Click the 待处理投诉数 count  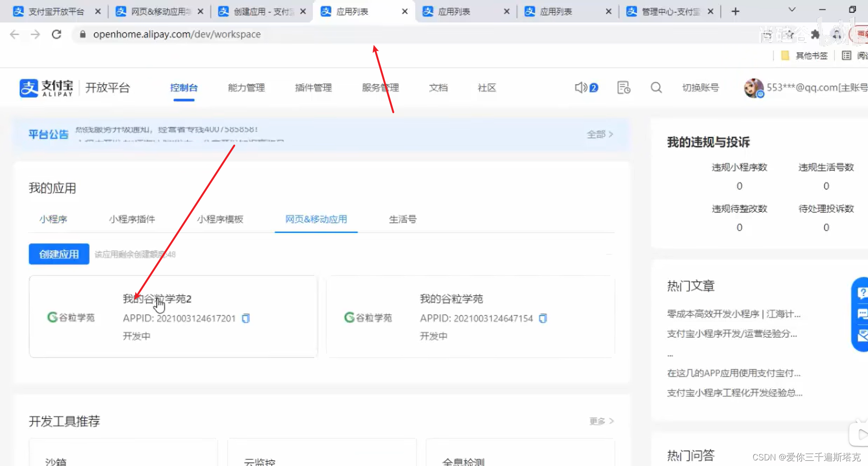826,227
